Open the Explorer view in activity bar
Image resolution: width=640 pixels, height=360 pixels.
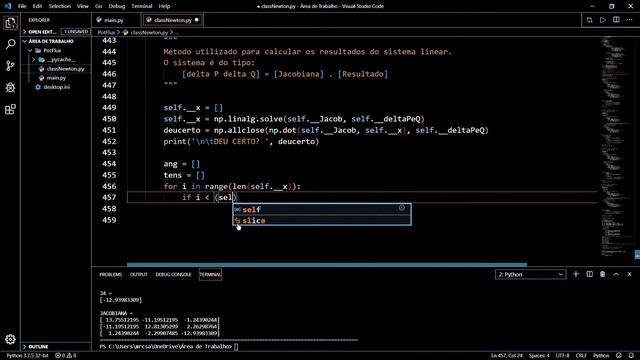[10, 23]
